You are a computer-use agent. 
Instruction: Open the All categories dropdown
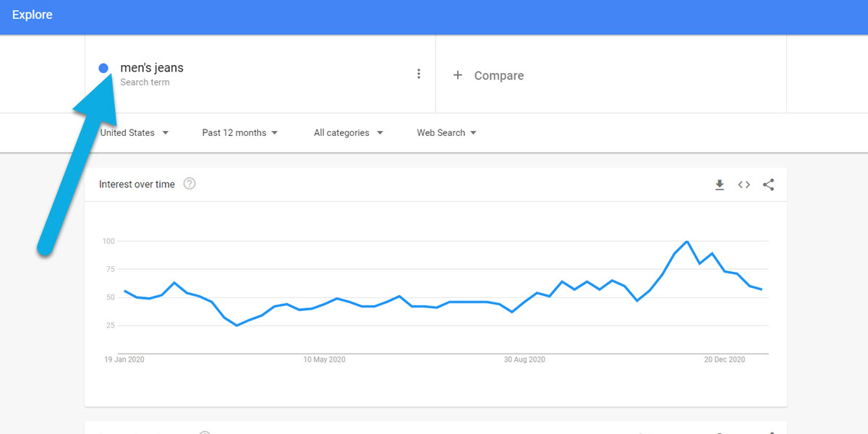(x=348, y=132)
